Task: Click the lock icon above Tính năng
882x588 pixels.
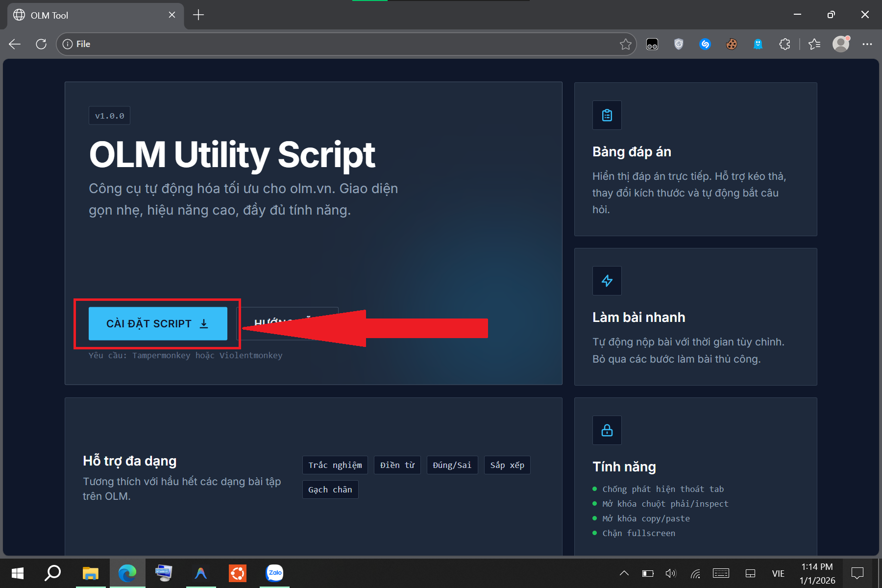Action: click(607, 430)
